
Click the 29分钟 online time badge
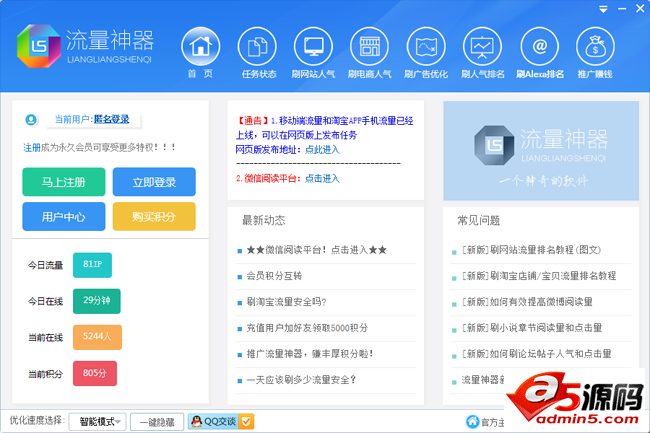click(97, 301)
